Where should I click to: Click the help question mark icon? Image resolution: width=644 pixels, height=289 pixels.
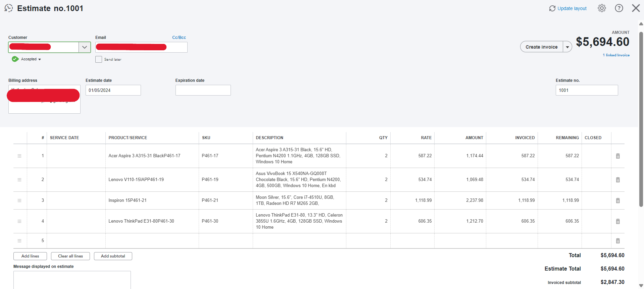coord(619,8)
